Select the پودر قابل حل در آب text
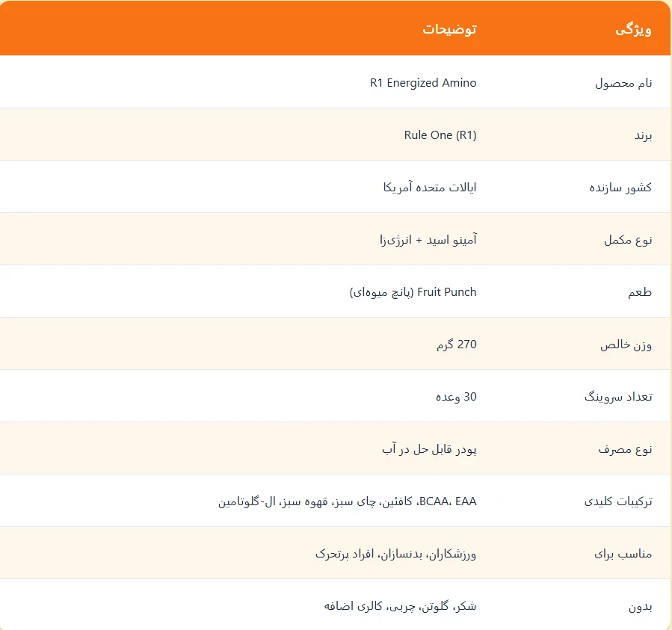This screenshot has width=672, height=630. tap(429, 449)
